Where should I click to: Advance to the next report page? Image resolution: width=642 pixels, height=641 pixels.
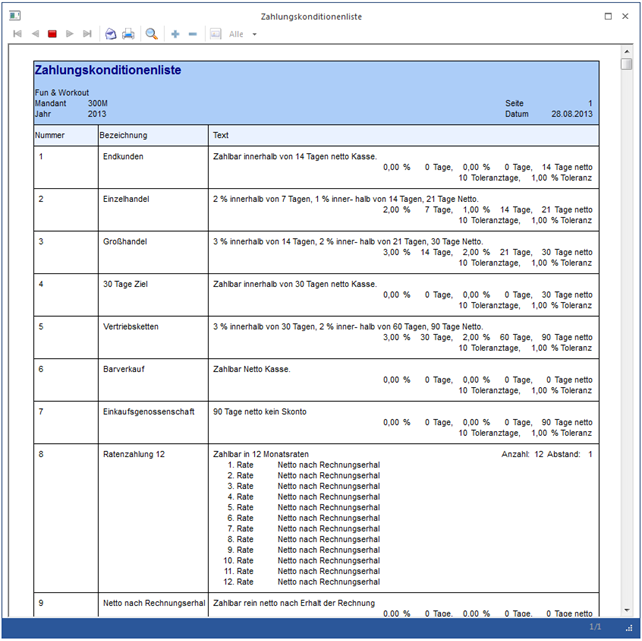pyautogui.click(x=70, y=34)
